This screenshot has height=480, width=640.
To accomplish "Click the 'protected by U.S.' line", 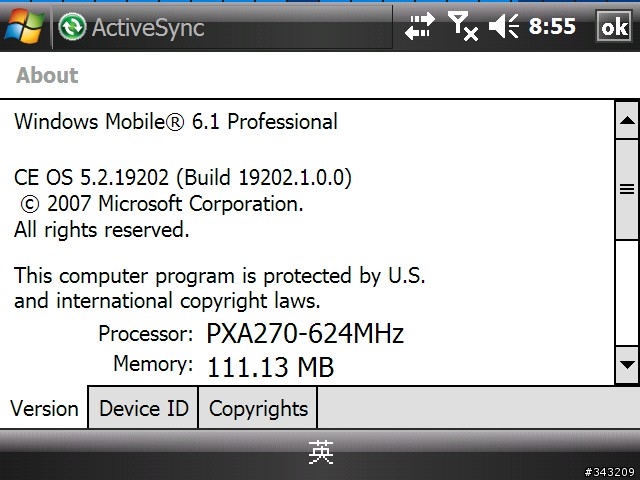I will [220, 276].
